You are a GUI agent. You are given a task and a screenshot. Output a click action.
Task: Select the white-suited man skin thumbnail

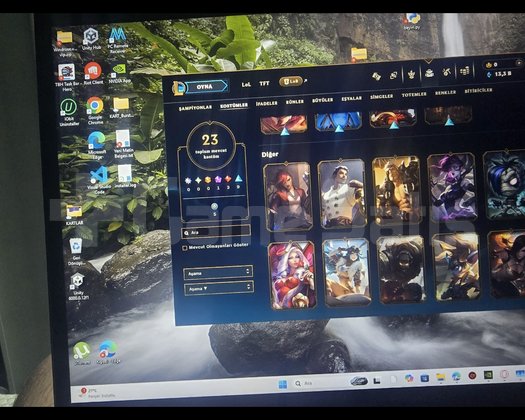point(342,194)
